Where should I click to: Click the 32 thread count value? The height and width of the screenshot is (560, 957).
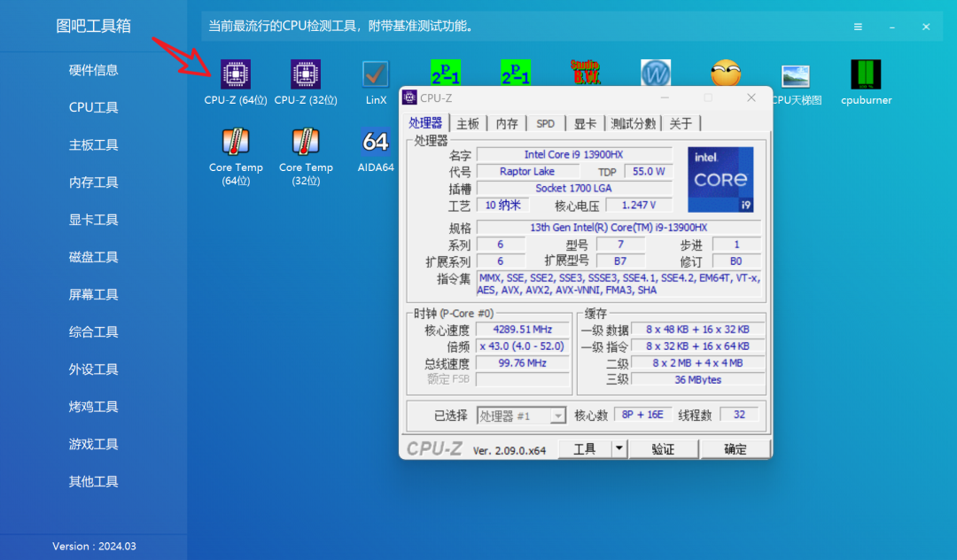click(x=739, y=415)
